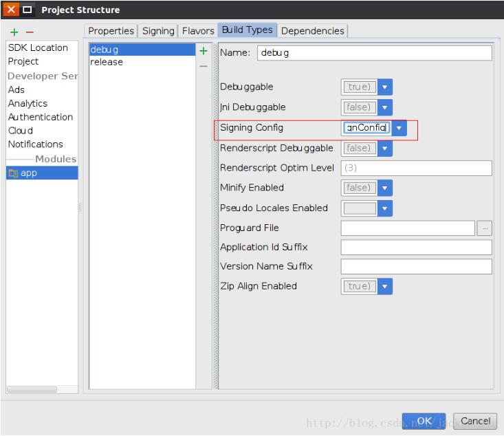The height and width of the screenshot is (436, 504).
Task: Switch to the Properties tab
Action: click(x=111, y=31)
